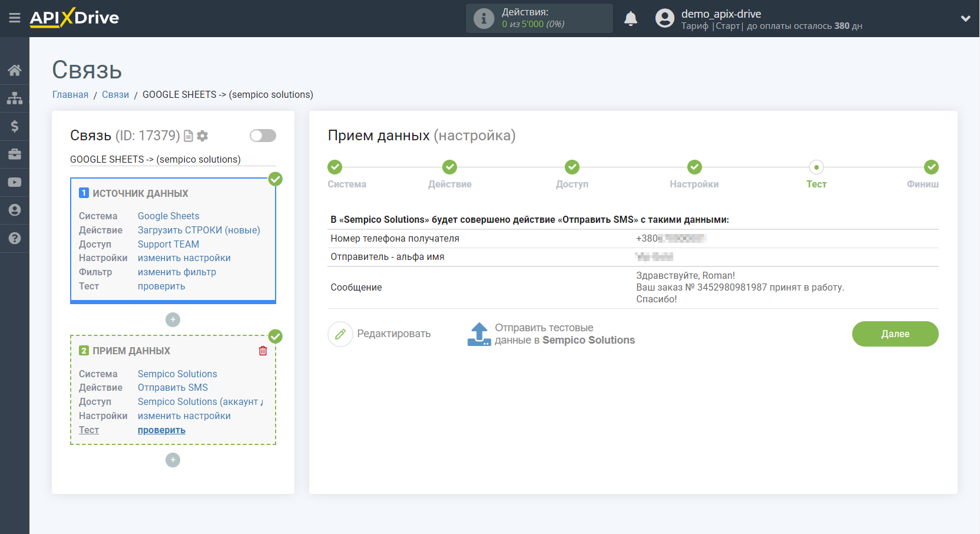The height and width of the screenshot is (534, 980).
Task: Open Sempico Solutions (аккаунт) access link
Action: (200, 402)
